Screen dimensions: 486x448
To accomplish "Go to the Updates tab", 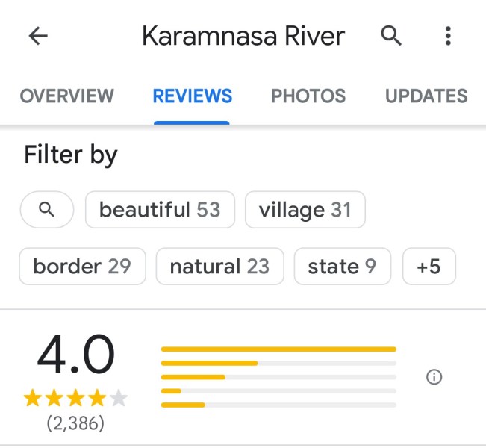I will click(426, 96).
